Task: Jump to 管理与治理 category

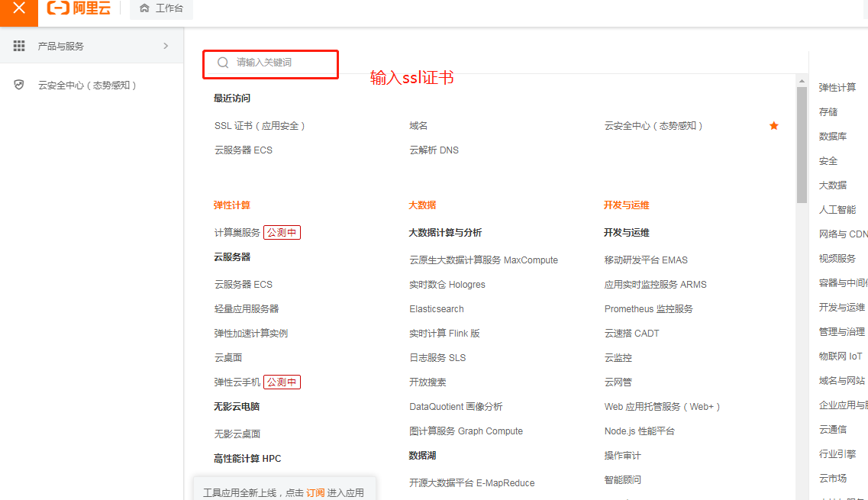Action: coord(841,331)
